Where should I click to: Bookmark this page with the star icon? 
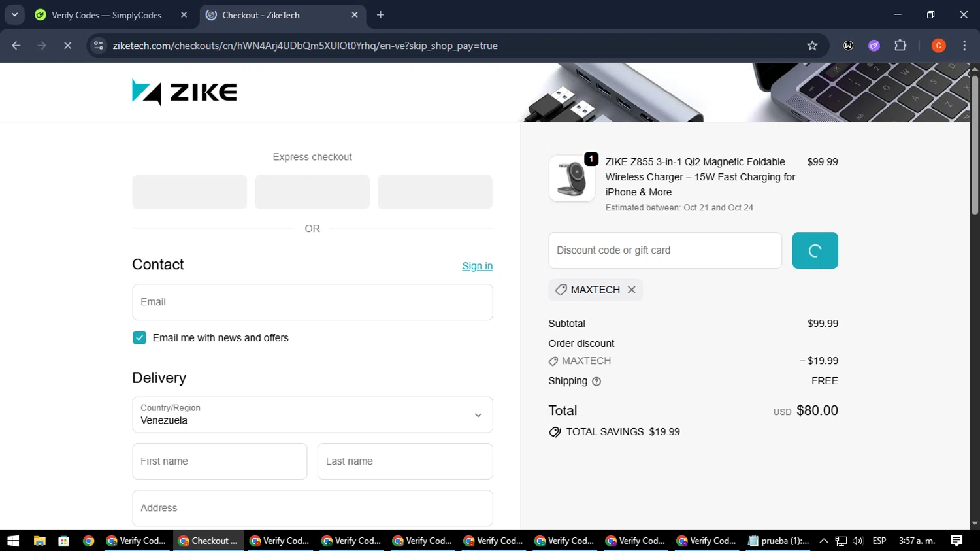click(812, 46)
